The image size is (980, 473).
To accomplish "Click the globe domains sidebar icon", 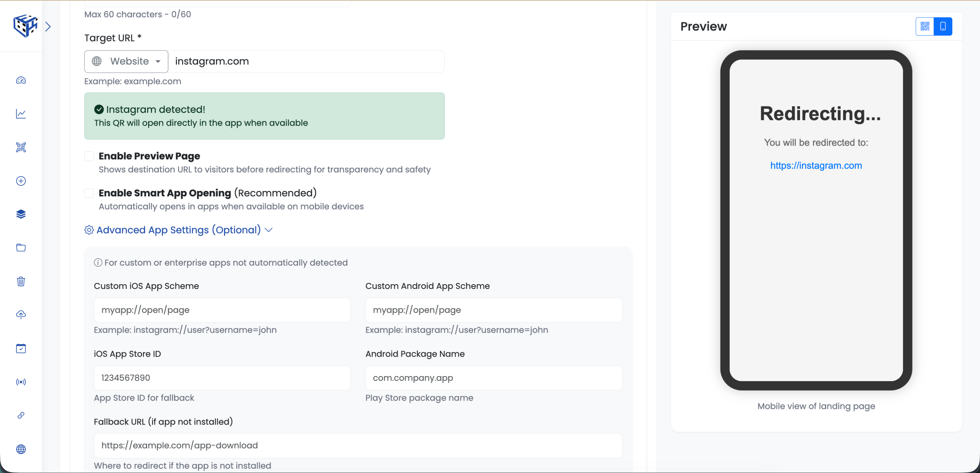I will [x=21, y=449].
